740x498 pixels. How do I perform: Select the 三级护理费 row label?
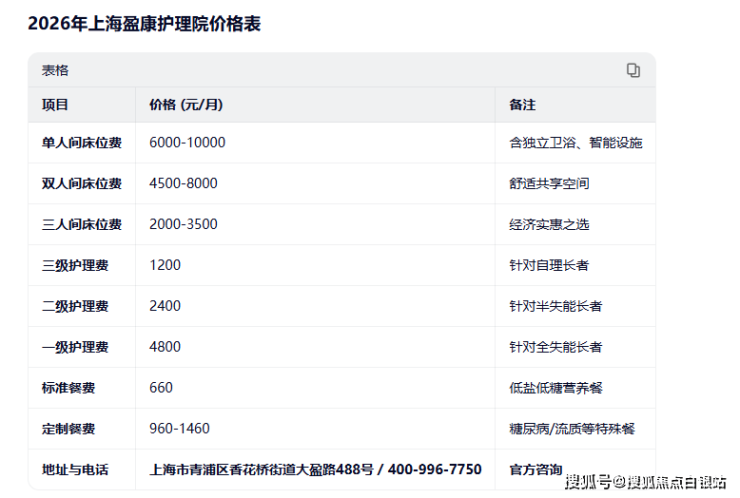click(x=75, y=265)
